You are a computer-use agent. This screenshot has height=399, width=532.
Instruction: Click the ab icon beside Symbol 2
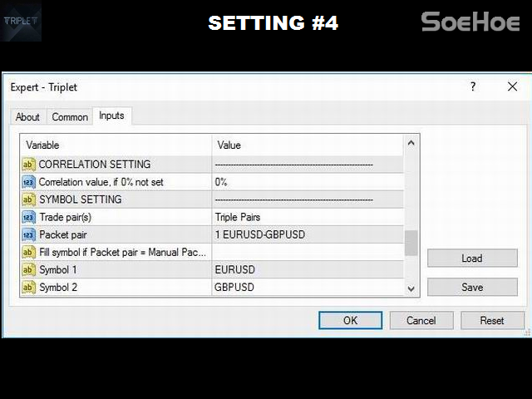(x=28, y=287)
